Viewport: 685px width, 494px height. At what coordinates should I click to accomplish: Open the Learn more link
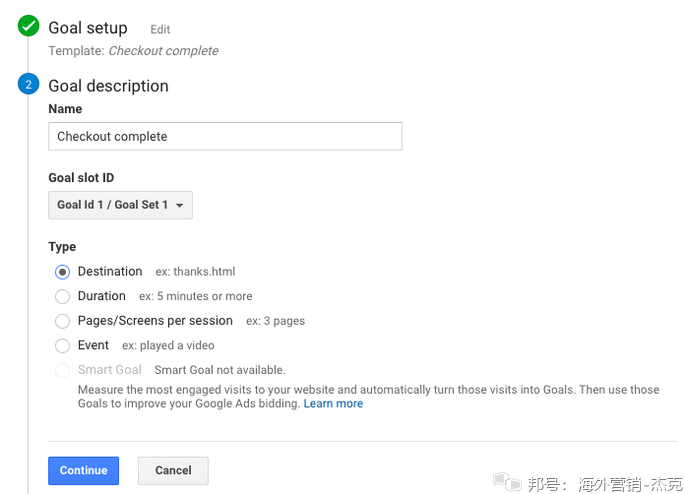333,404
